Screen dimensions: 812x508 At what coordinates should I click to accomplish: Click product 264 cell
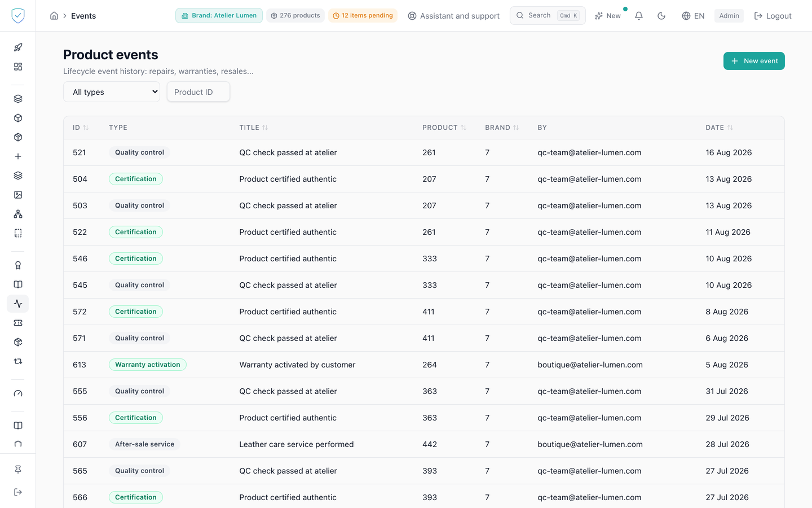[430, 365]
